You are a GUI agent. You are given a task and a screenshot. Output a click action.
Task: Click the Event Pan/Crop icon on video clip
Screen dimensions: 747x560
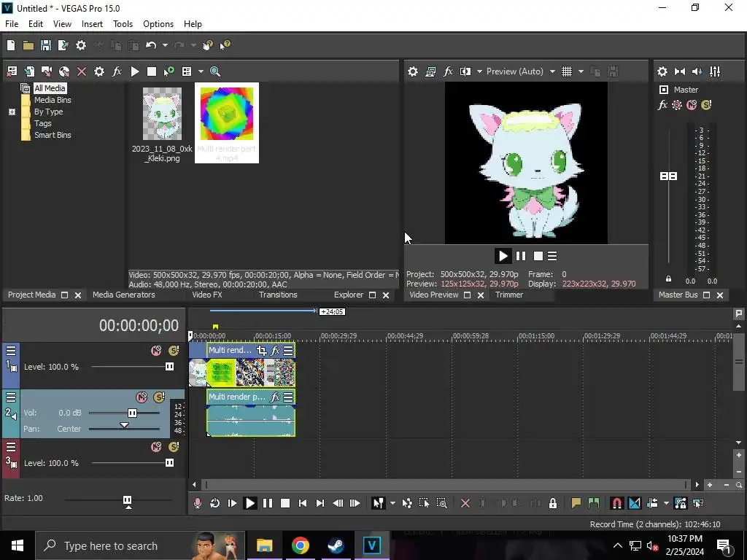[x=262, y=351]
